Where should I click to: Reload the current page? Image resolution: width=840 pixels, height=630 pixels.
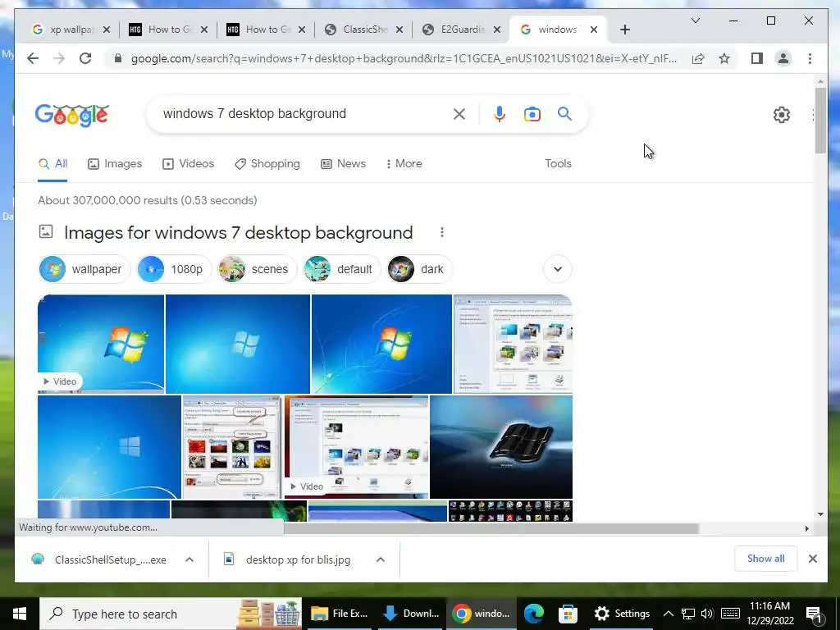tap(85, 58)
